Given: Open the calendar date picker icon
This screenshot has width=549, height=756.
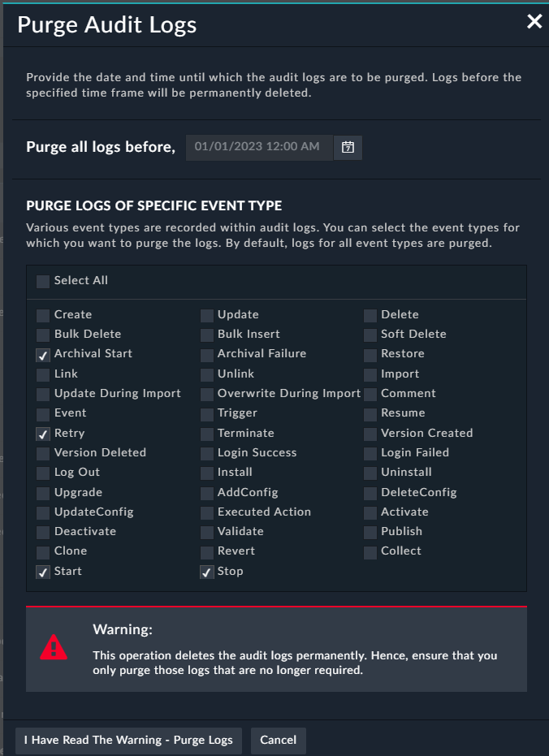Looking at the screenshot, I should [348, 148].
